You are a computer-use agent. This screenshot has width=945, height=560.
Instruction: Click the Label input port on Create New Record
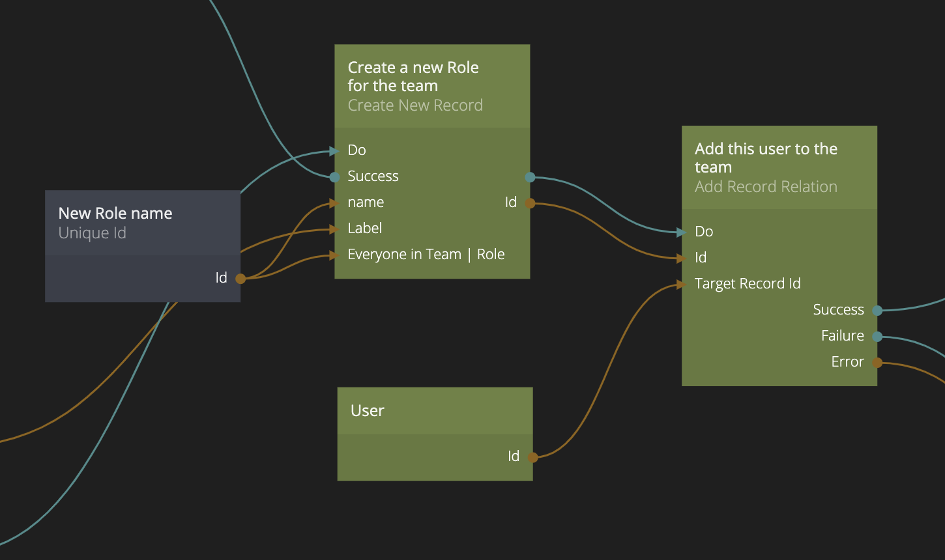pos(334,229)
